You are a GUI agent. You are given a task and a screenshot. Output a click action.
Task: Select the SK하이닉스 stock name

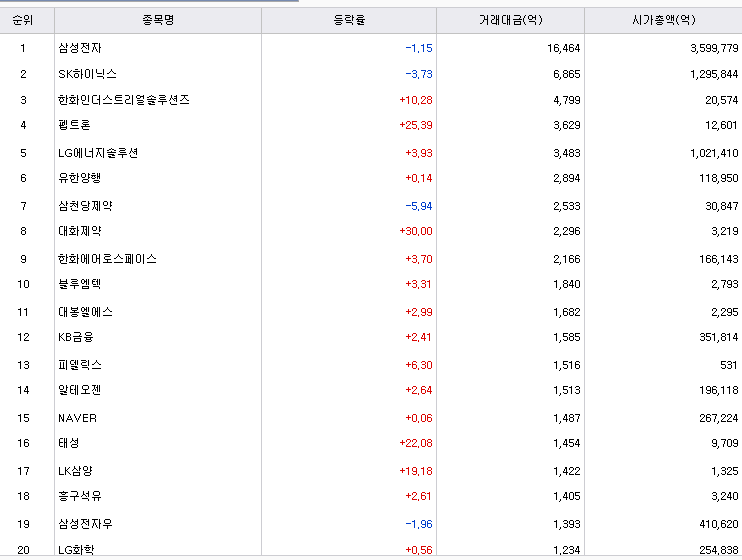pos(87,74)
